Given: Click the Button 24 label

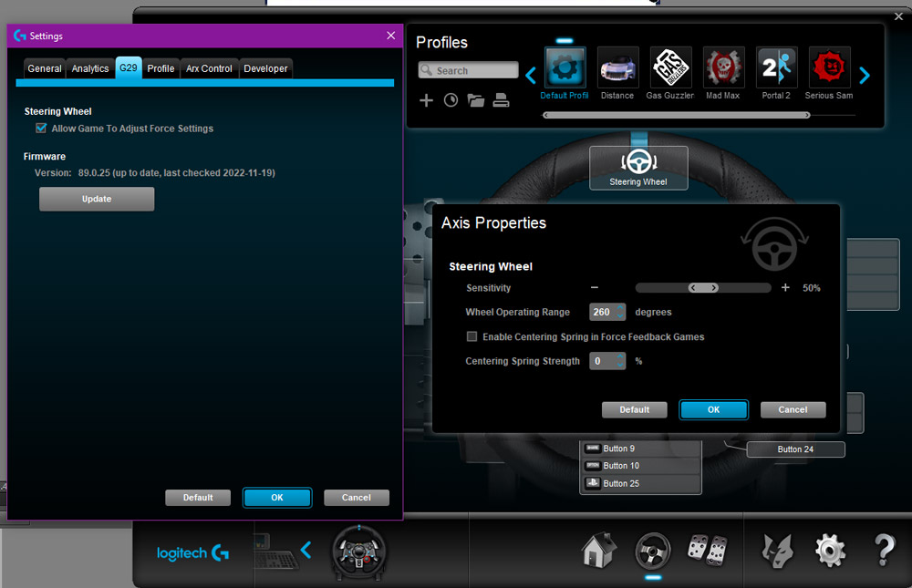Looking at the screenshot, I should 795,449.
